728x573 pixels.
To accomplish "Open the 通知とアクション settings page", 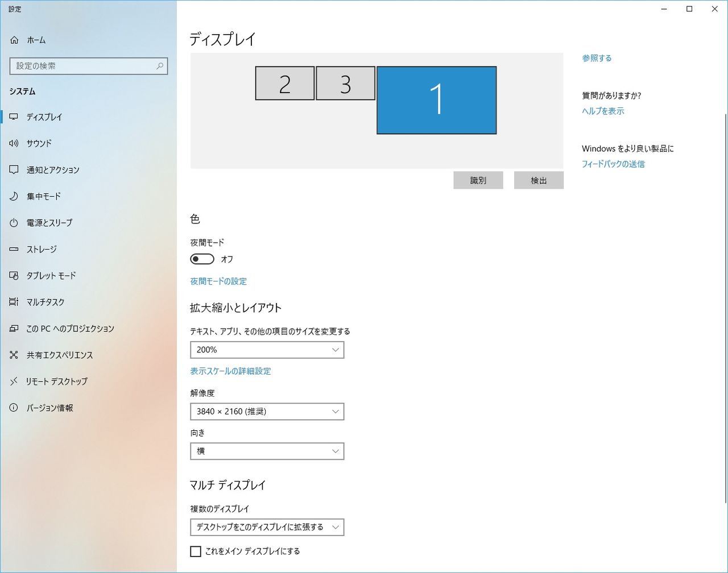I will 89,170.
